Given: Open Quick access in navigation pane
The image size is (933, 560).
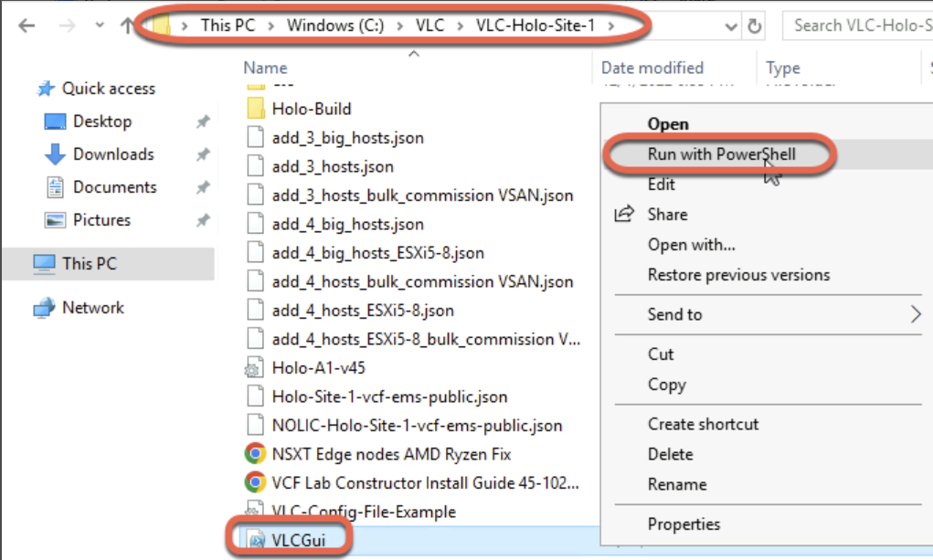Looking at the screenshot, I should point(109,89).
